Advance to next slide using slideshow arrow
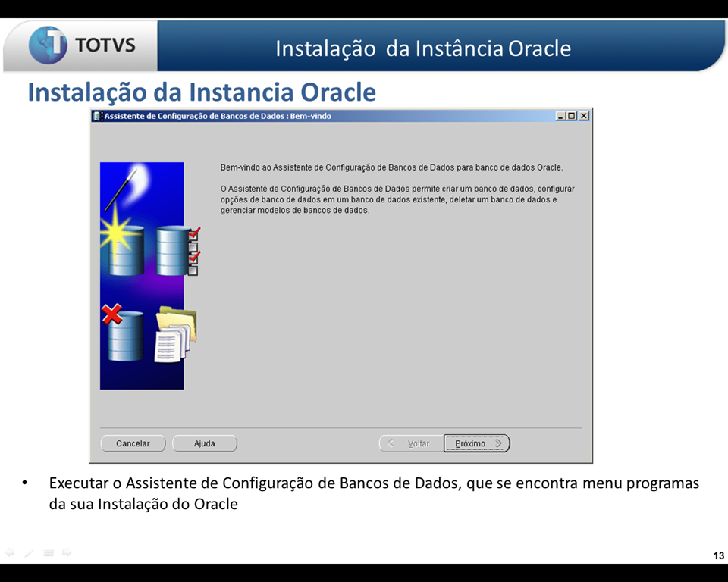 67,552
